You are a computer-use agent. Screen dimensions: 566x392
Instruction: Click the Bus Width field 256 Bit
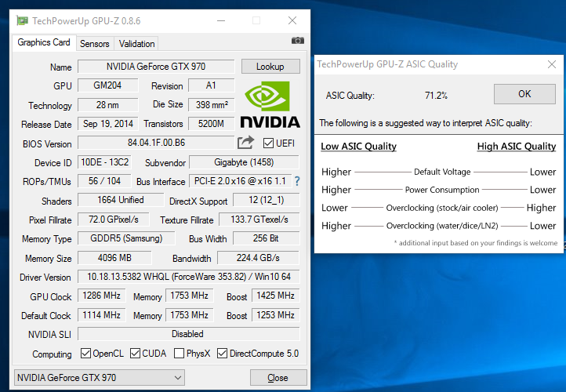pos(267,238)
